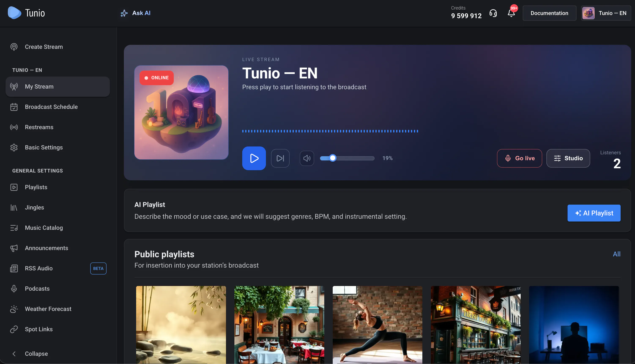The image size is (635, 364).
Task: Click the RSS Audio newspaper icon
Action: point(14,268)
